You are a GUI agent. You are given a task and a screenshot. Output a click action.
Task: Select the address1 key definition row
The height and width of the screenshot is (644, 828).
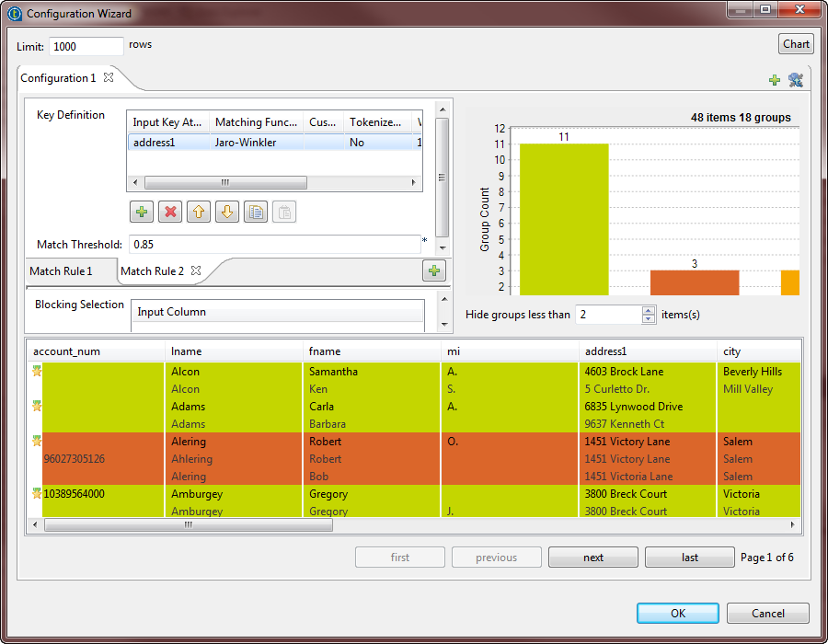point(166,143)
